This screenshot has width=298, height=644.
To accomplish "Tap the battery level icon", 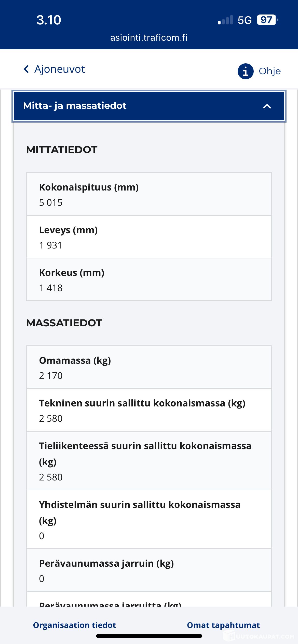I will (x=267, y=20).
